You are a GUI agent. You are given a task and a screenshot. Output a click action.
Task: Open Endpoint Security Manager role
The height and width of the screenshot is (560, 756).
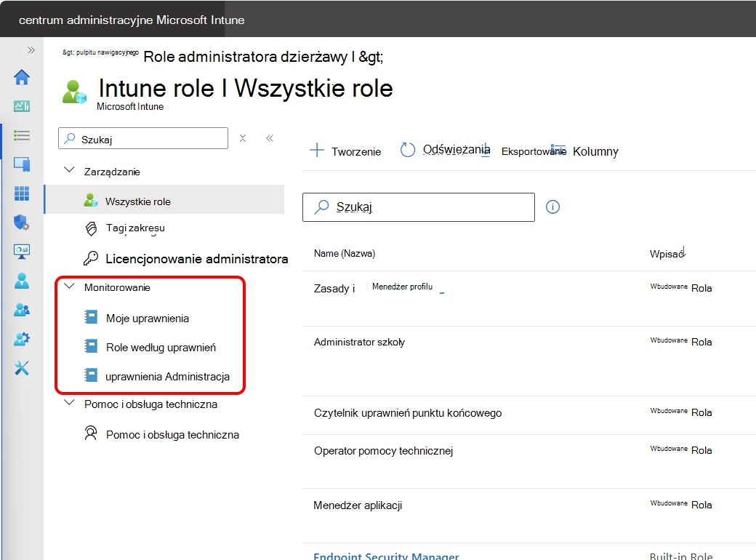(x=386, y=556)
